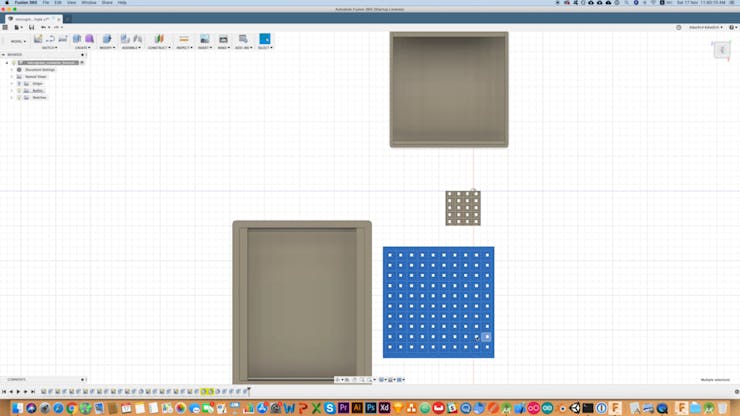This screenshot has height=416, width=740.
Task: Open the CONSTRUCT dropdown menu
Action: [x=159, y=48]
